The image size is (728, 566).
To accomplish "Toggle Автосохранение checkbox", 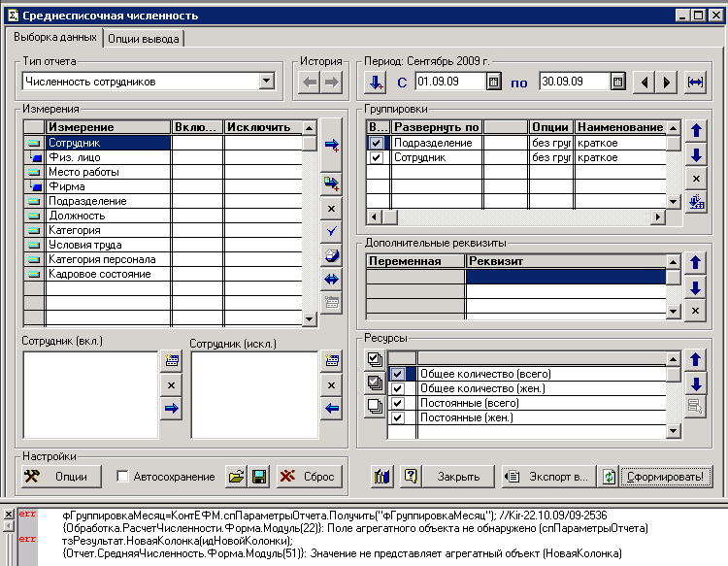I will 122,477.
